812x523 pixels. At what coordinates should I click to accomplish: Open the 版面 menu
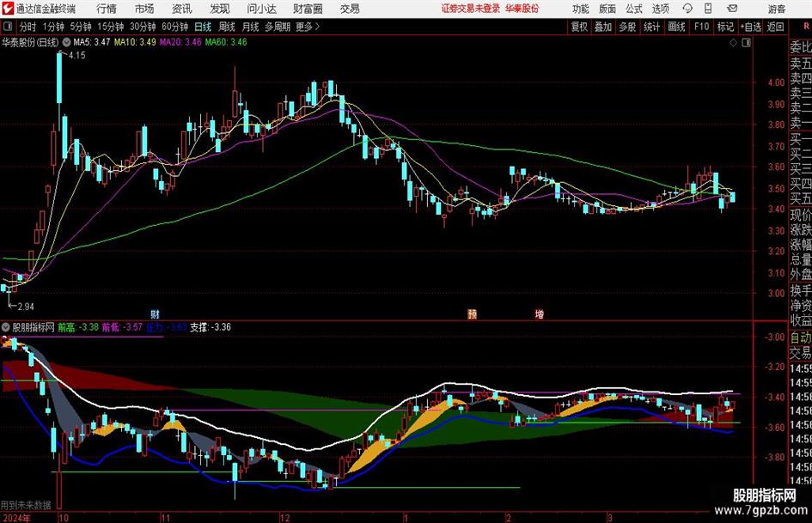tap(607, 9)
